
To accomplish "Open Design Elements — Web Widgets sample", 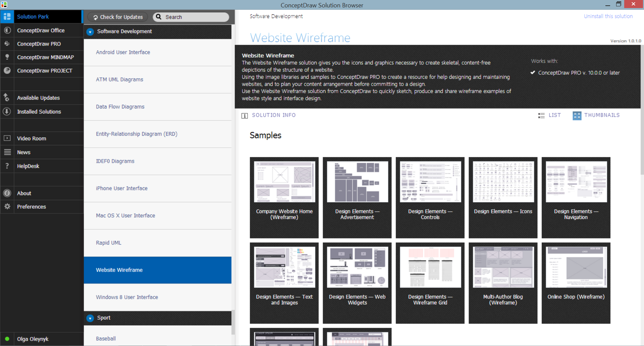I will coord(357,283).
